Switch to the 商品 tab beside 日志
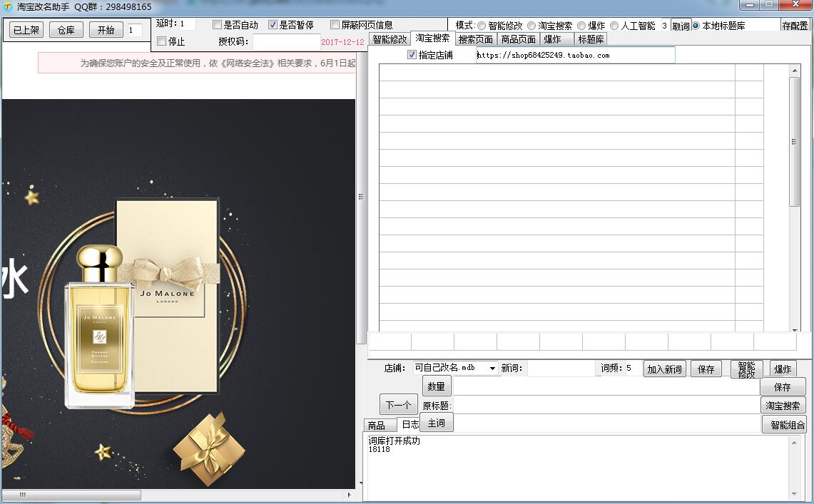814x504 pixels. click(376, 426)
